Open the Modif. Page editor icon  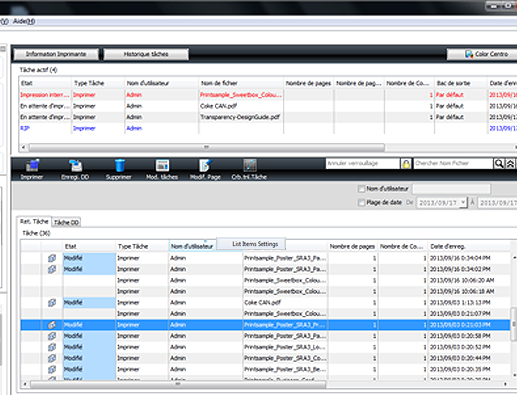pyautogui.click(x=205, y=165)
